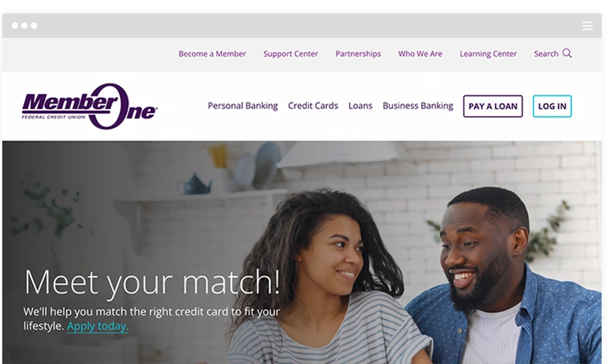
Task: Click the Member One logo
Action: click(x=90, y=106)
